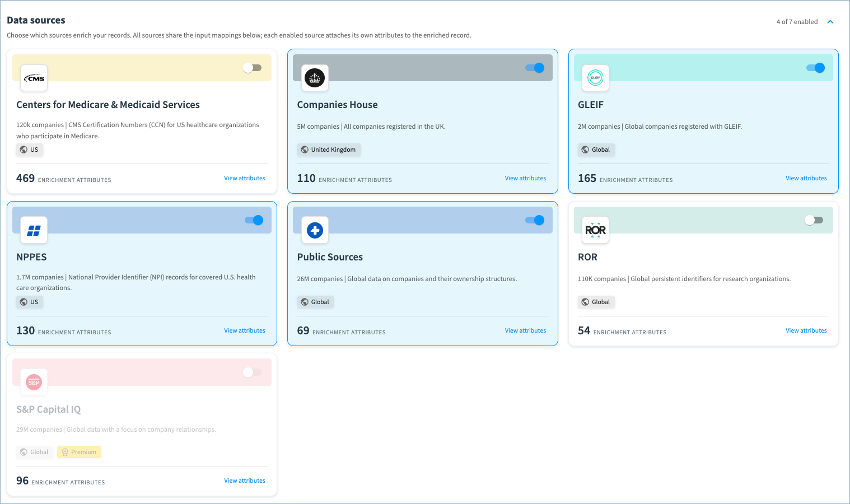Click the Premium badge on S&P card
The height and width of the screenshot is (504, 850).
pos(79,452)
